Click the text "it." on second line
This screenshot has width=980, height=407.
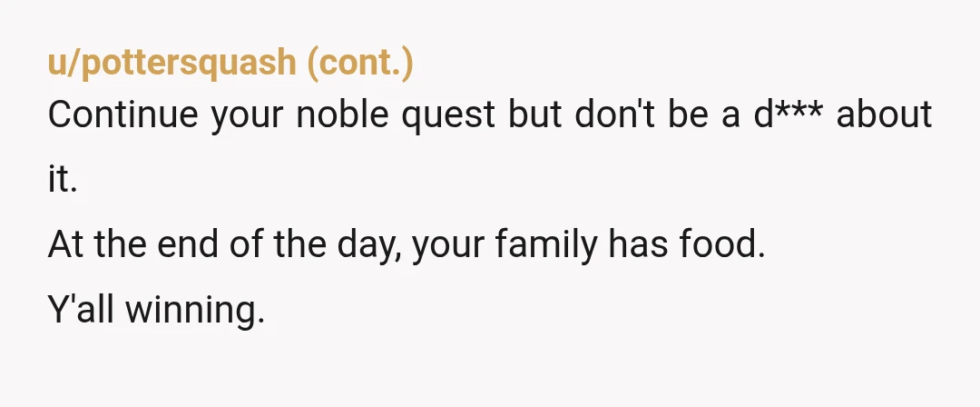(x=63, y=180)
